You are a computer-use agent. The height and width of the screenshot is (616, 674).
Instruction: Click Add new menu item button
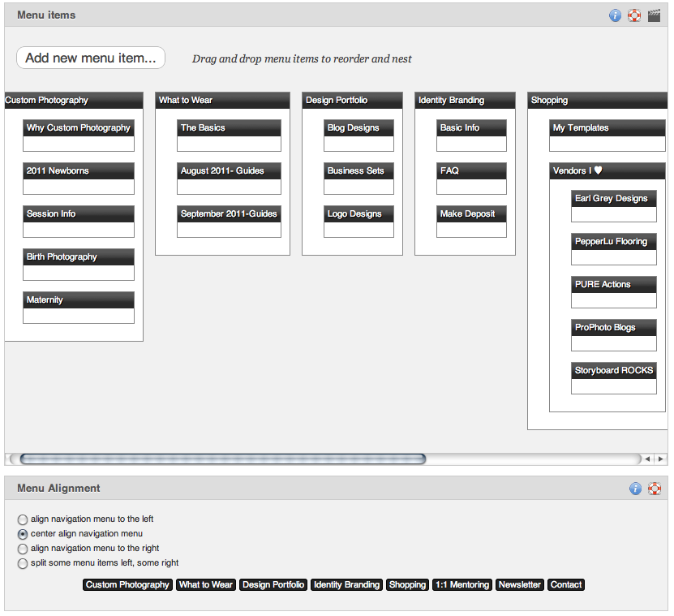(x=91, y=58)
